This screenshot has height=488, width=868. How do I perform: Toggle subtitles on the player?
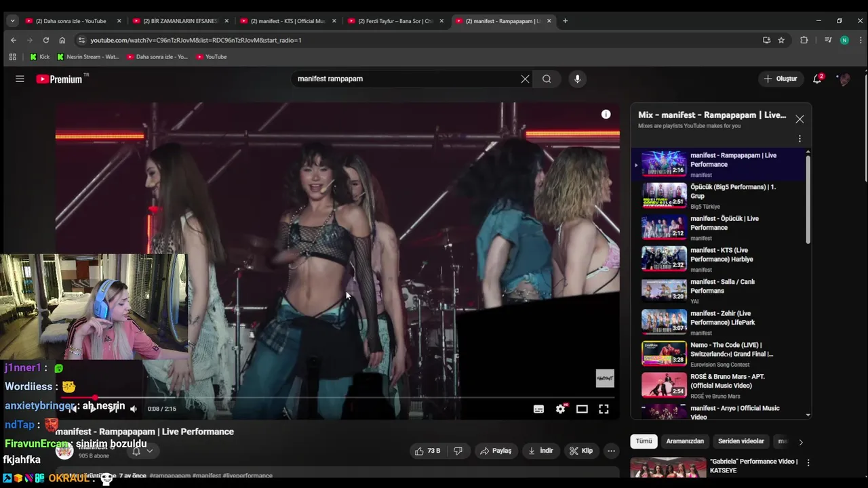(x=538, y=409)
